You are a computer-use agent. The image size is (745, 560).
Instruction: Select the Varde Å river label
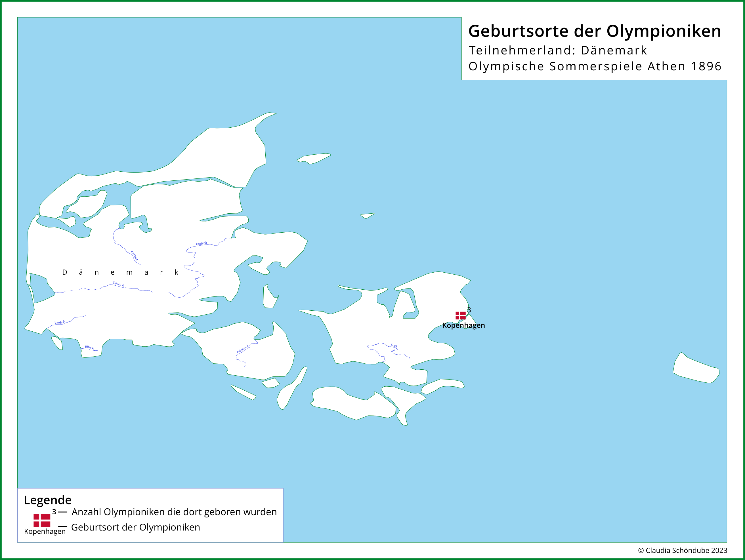[x=60, y=322]
